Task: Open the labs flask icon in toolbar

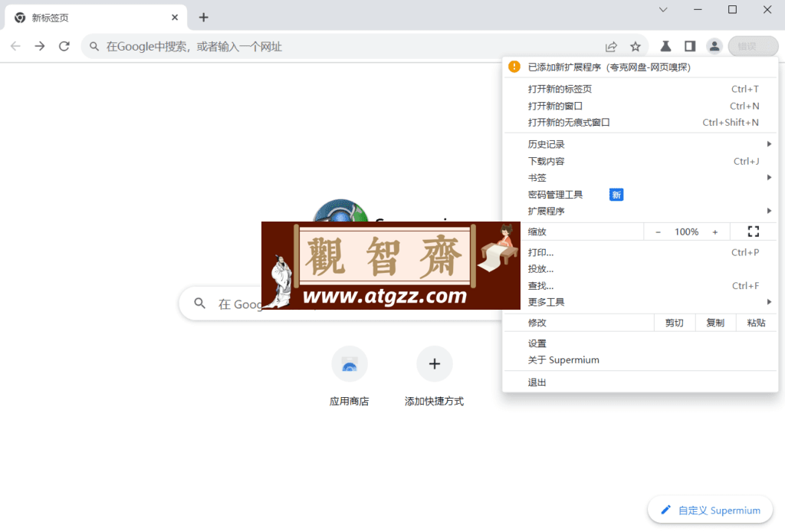Action: (x=665, y=47)
